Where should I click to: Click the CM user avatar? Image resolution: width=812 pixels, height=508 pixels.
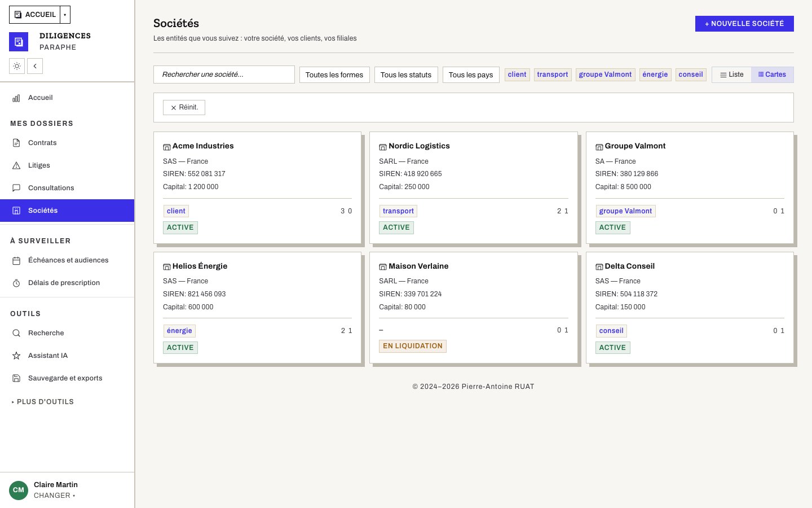pyautogui.click(x=19, y=490)
